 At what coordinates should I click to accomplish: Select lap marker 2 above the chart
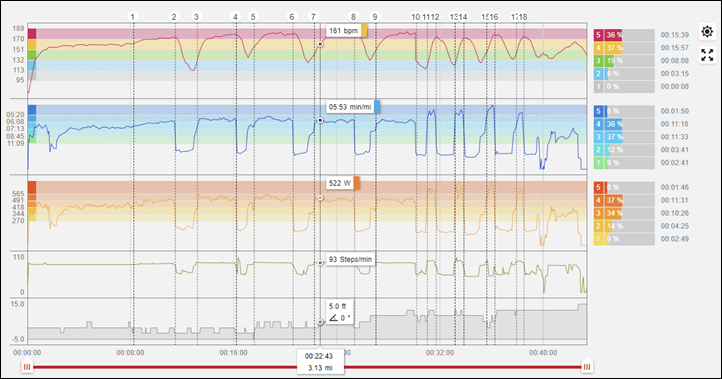click(x=174, y=17)
